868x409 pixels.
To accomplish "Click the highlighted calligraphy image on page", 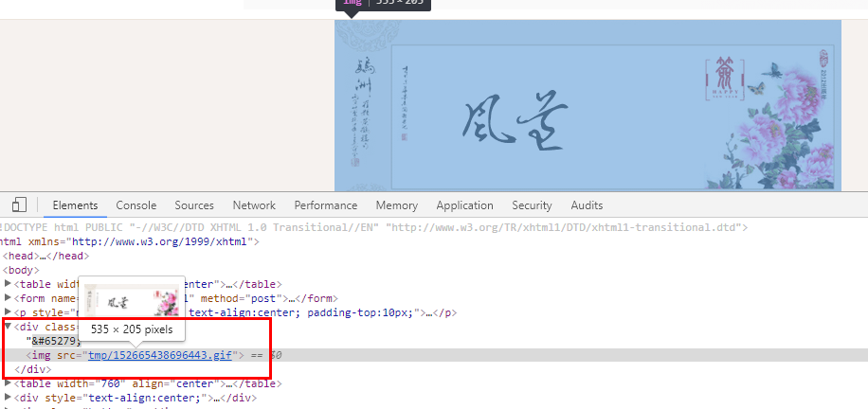I will tap(588, 105).
